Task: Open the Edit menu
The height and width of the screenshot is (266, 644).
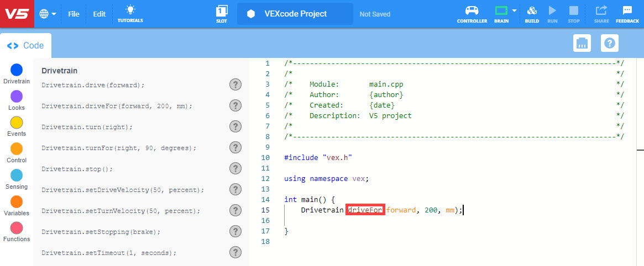Action: [99, 14]
